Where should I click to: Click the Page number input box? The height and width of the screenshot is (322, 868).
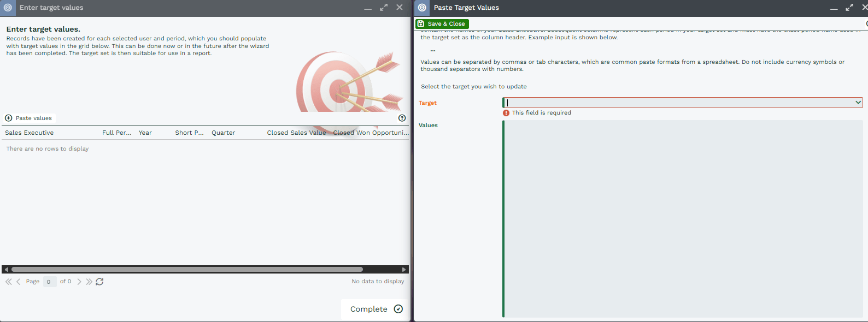(x=49, y=282)
